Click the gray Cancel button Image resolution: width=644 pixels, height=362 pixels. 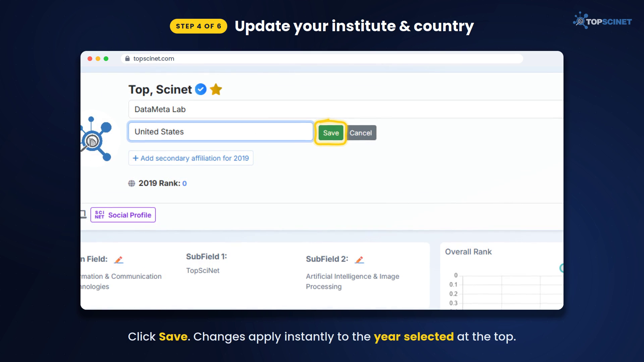(361, 133)
